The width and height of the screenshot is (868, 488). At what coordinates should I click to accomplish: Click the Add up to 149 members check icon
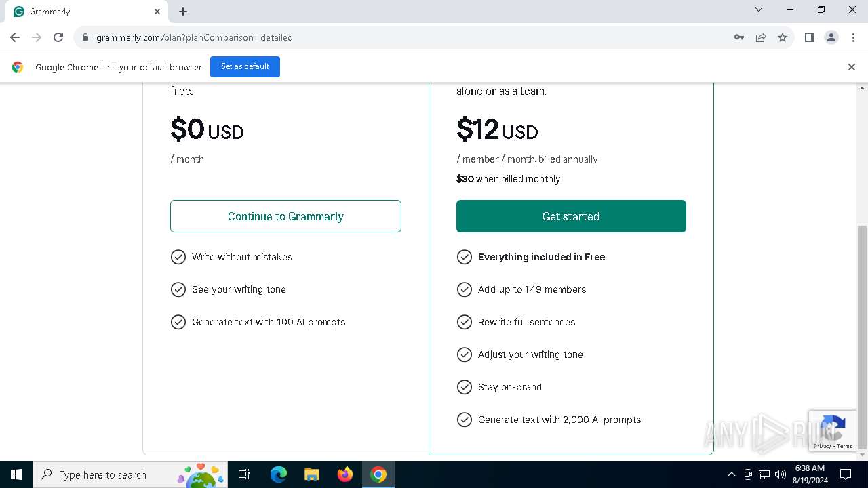pos(465,289)
